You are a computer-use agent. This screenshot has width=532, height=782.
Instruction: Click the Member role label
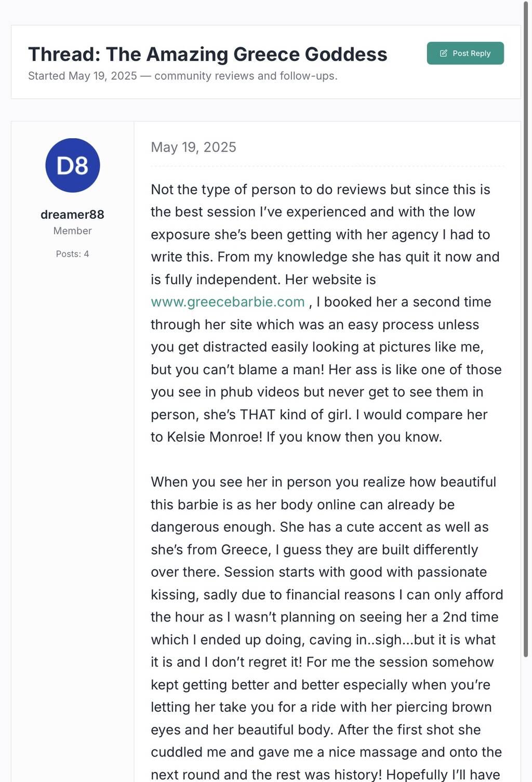click(x=72, y=231)
